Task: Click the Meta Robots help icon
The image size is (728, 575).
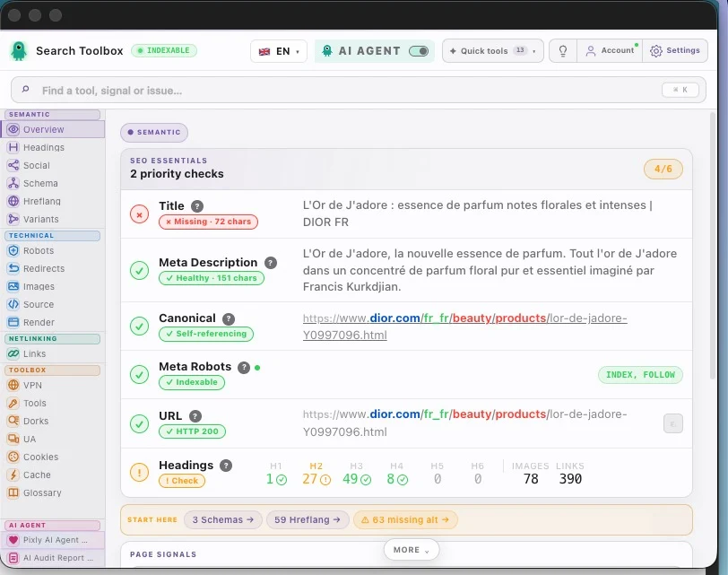Action: (244, 368)
